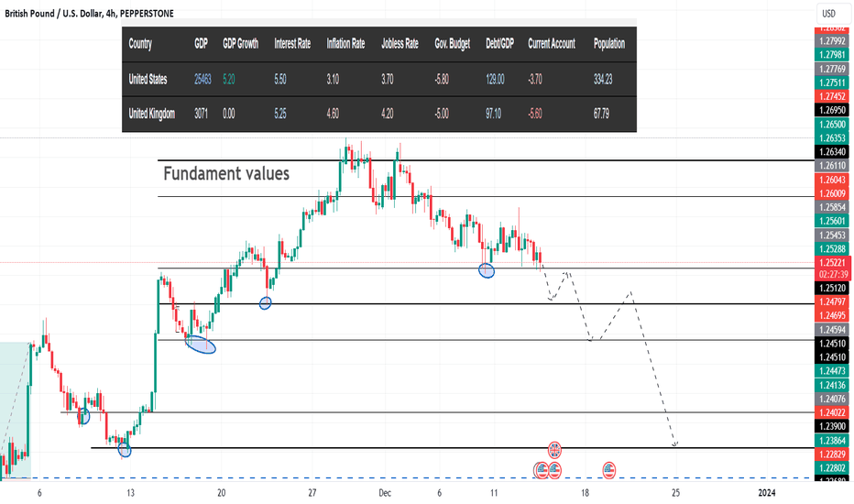
Task: Click the black price label 1.26340
Action: point(832,151)
